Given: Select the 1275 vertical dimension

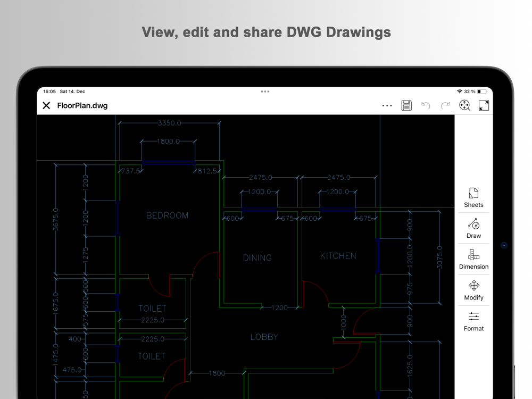Looking at the screenshot, I should (x=86, y=254).
